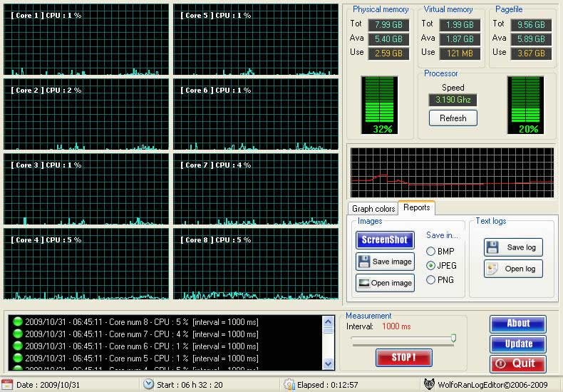Click the physical memory available 5.40 GB value
The image size is (563, 392).
tap(388, 39)
